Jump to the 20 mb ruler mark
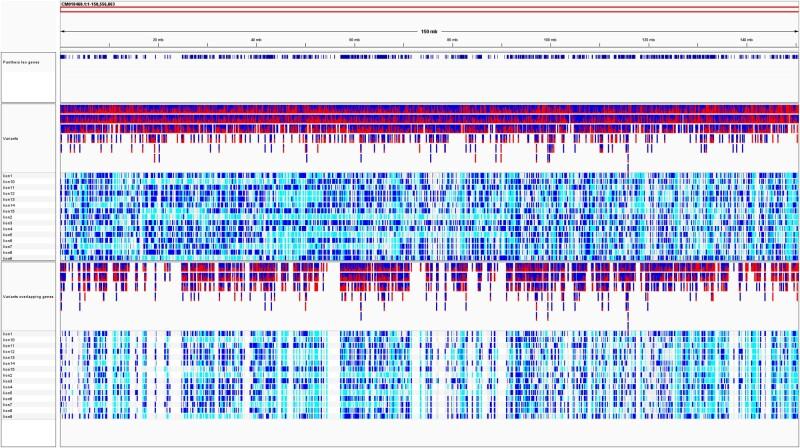Viewport: 800px width, 448px height. click(158, 39)
